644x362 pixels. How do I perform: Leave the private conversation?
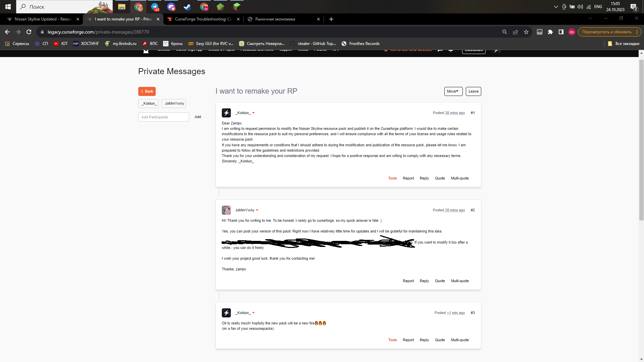[x=473, y=91]
